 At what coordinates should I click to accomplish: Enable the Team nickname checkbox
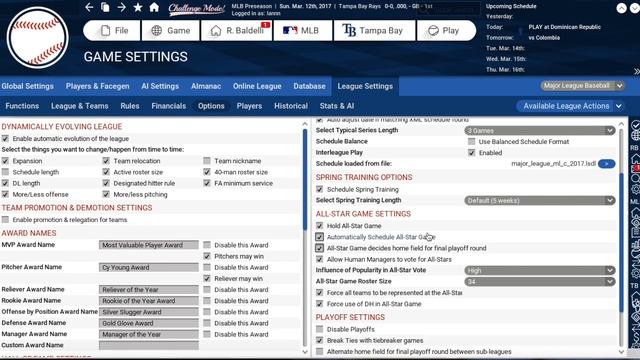tap(207, 161)
